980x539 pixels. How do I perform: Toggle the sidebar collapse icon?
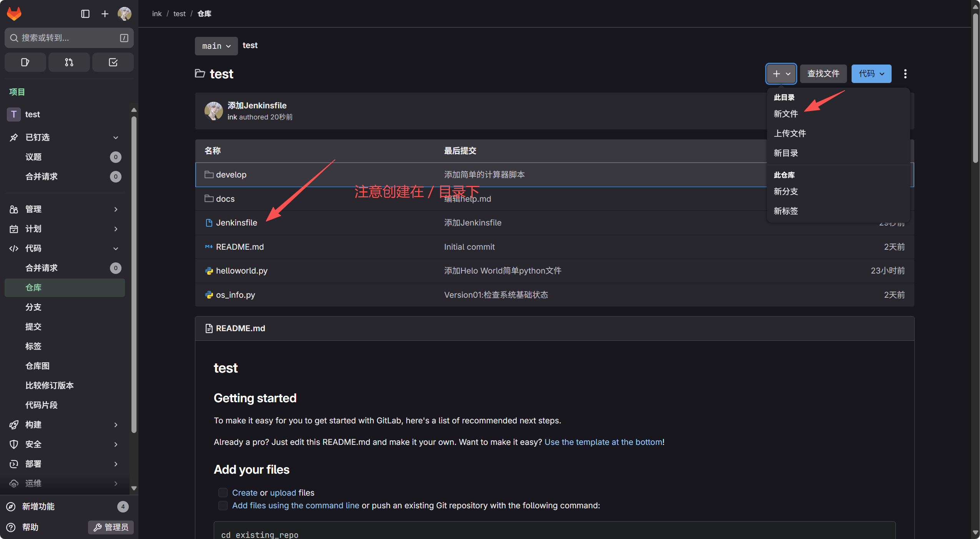pyautogui.click(x=85, y=14)
